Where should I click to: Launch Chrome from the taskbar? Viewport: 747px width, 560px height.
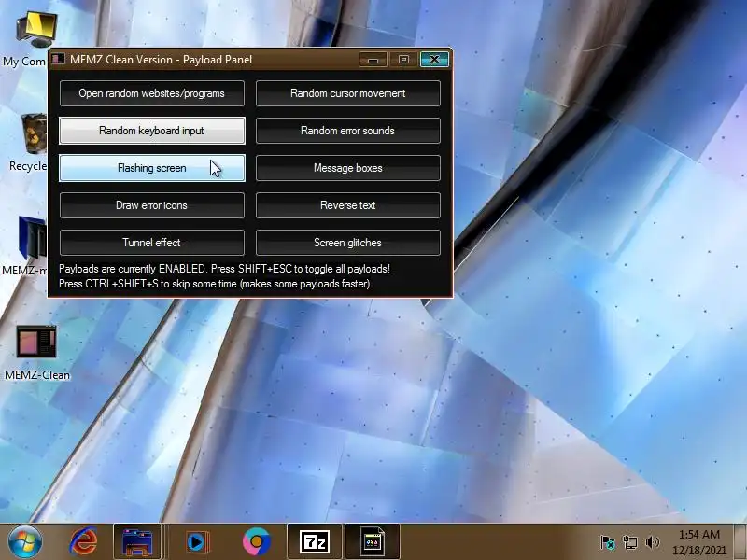coord(257,542)
